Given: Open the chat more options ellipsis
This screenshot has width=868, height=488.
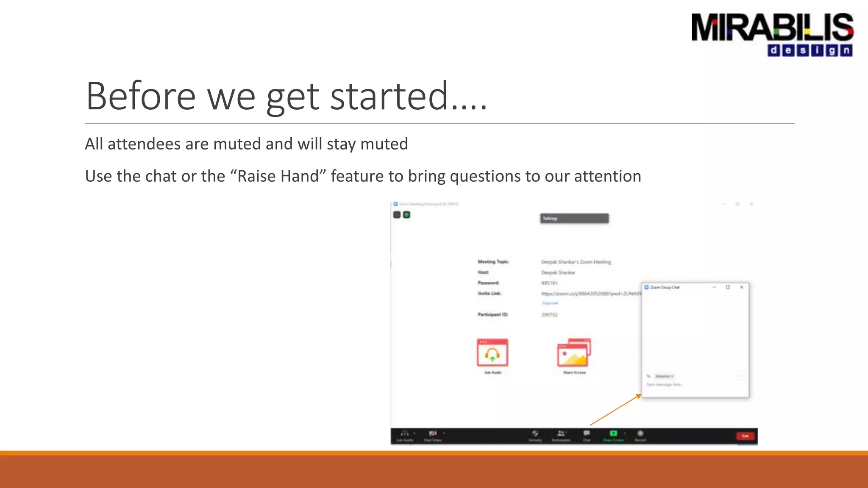Looking at the screenshot, I should [740, 376].
